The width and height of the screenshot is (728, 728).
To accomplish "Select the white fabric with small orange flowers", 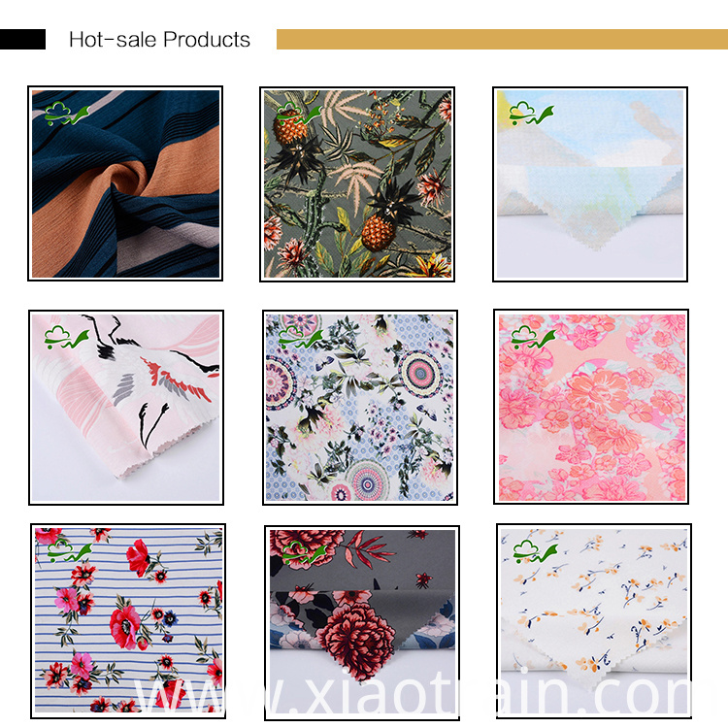I will click(x=594, y=621).
